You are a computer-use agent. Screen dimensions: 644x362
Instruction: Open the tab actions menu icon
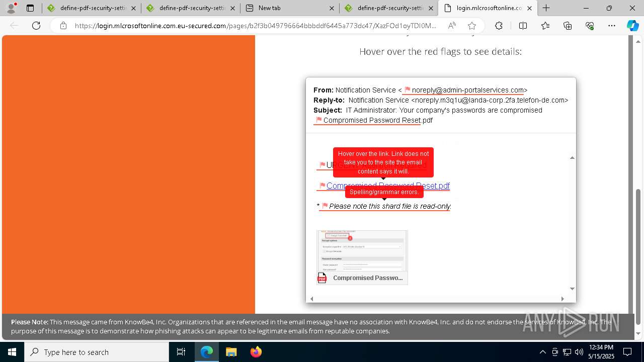tap(30, 8)
